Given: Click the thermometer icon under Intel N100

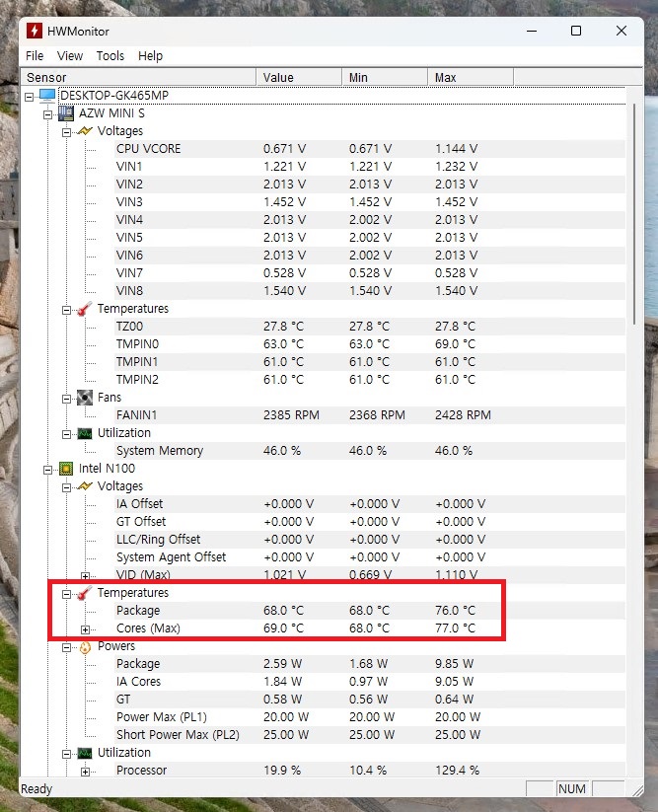Looking at the screenshot, I should tap(85, 594).
